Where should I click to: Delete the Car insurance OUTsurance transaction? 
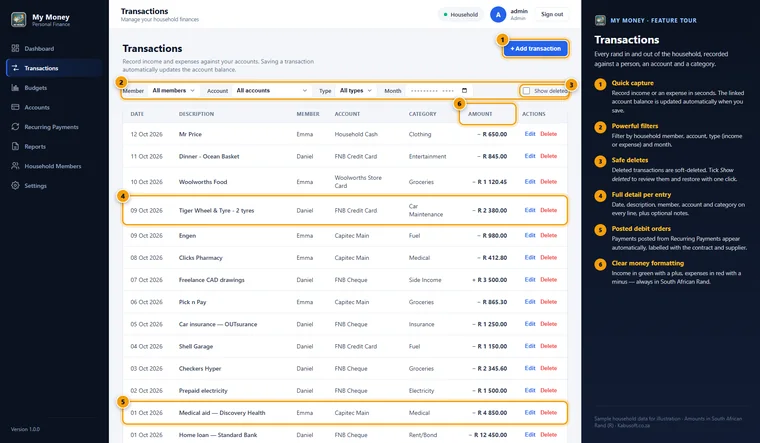tap(549, 324)
